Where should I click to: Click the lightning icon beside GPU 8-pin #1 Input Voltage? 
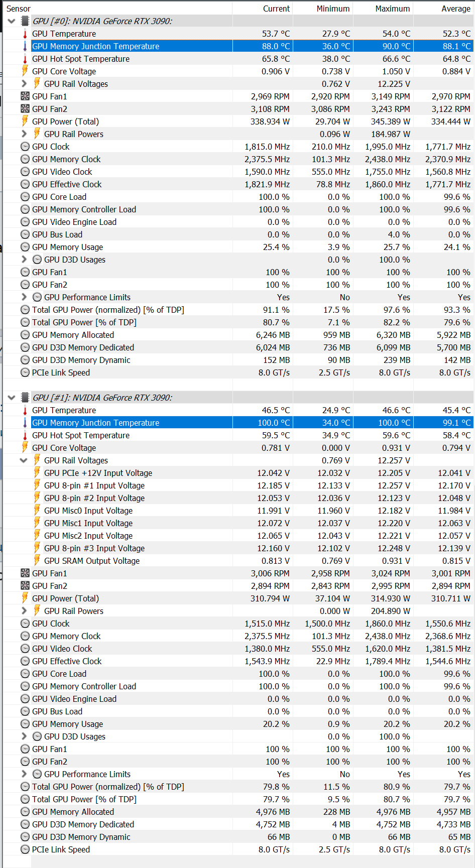[x=37, y=485]
